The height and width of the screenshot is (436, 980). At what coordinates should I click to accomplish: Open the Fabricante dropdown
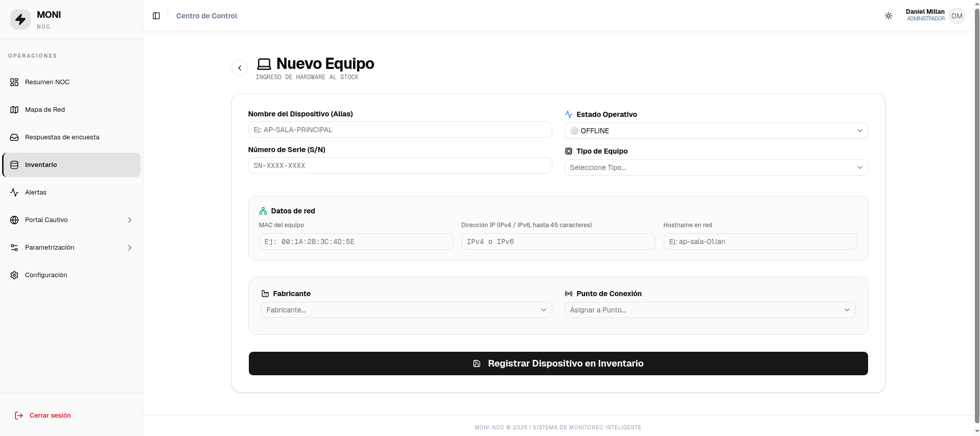tap(406, 310)
